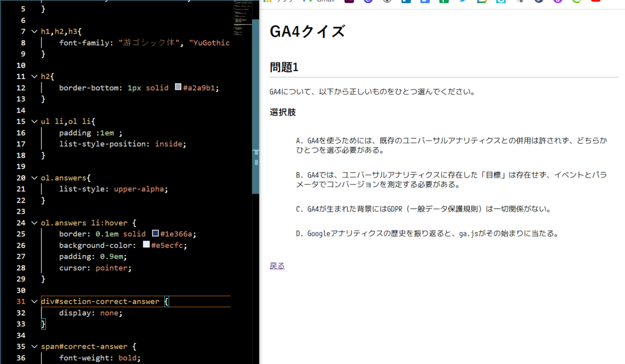Image resolution: width=625 pixels, height=364 pixels.
Task: Place cursor on 'border: 0.1em solid' line
Action: pos(128,234)
